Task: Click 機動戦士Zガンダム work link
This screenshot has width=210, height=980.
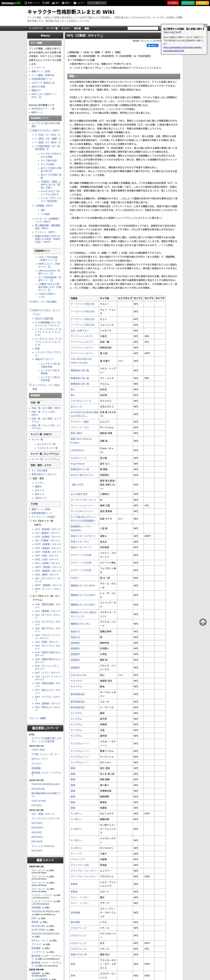Action: (80, 624)
